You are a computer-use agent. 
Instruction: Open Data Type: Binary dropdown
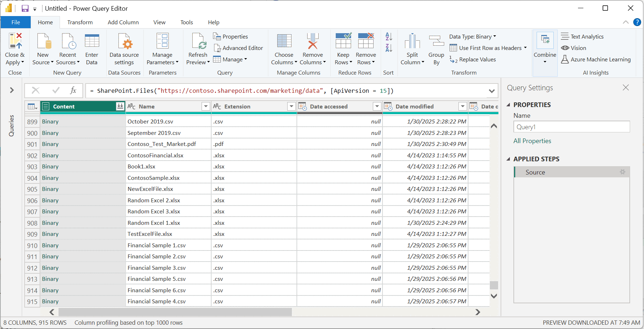(472, 37)
